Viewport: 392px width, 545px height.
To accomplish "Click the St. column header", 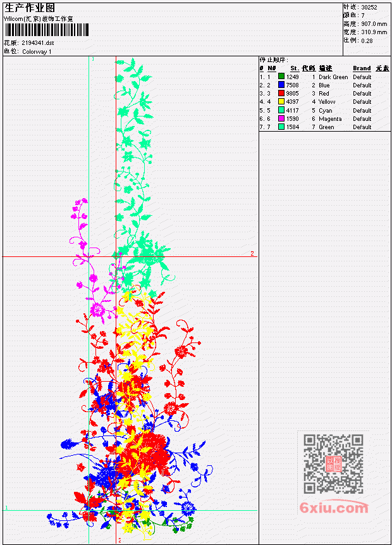I will pos(295,68).
